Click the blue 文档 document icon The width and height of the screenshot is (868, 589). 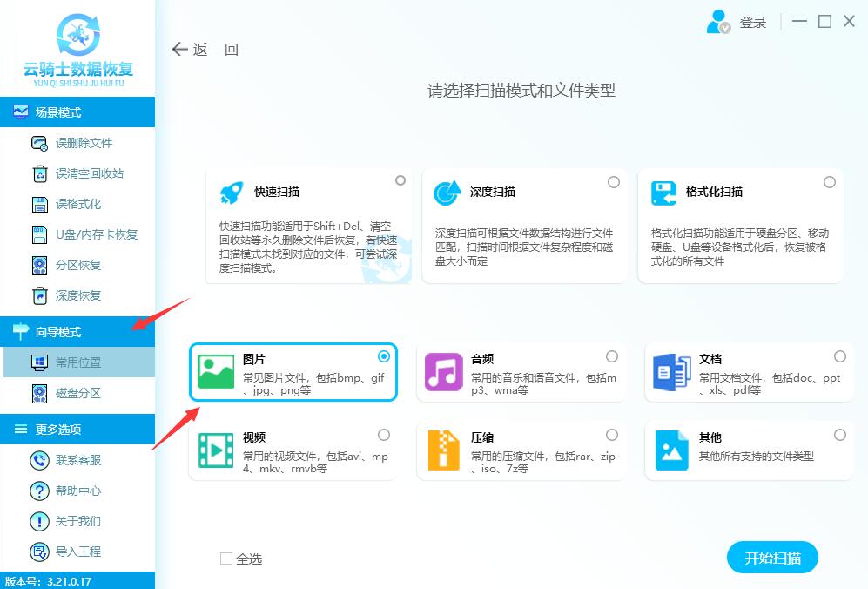click(x=671, y=372)
